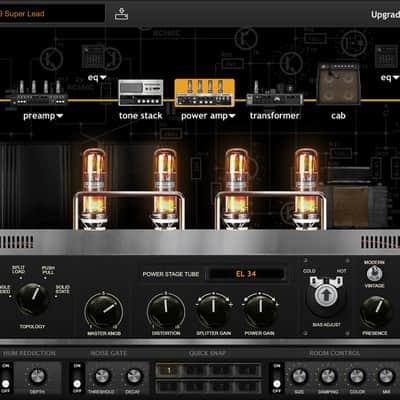Click the Upgrade button
The image size is (400, 400).
coord(385,15)
